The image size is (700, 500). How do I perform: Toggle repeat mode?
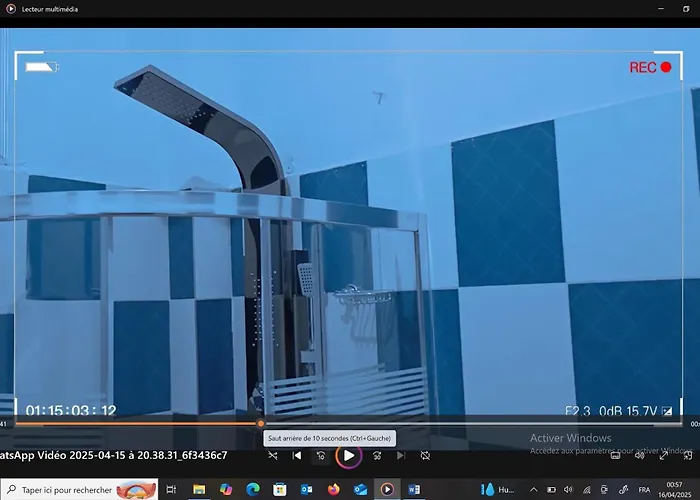[x=425, y=455]
